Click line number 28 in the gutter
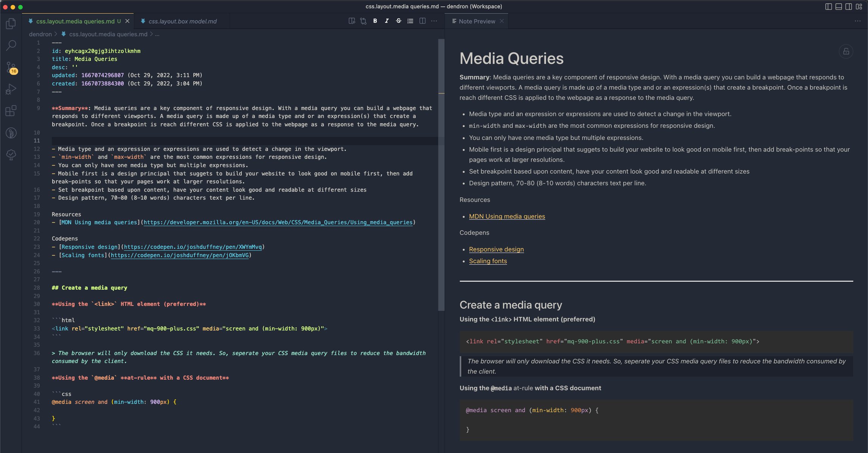 [37, 288]
